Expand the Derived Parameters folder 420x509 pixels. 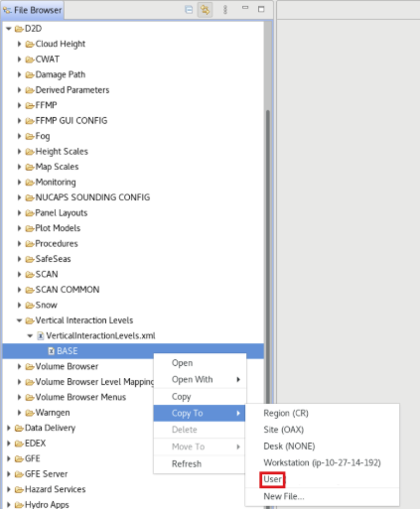pos(19,90)
